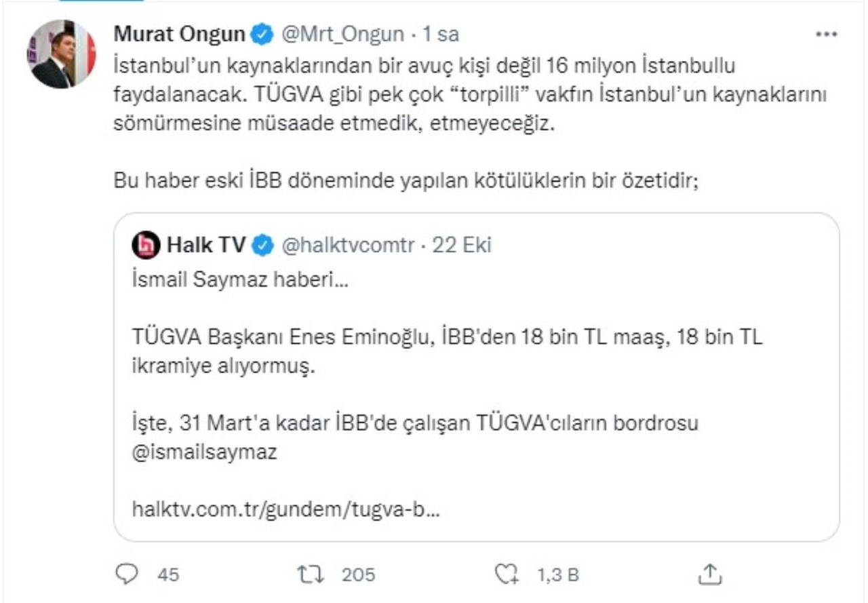Click the share upload icon
The width and height of the screenshot is (868, 603).
(709, 575)
